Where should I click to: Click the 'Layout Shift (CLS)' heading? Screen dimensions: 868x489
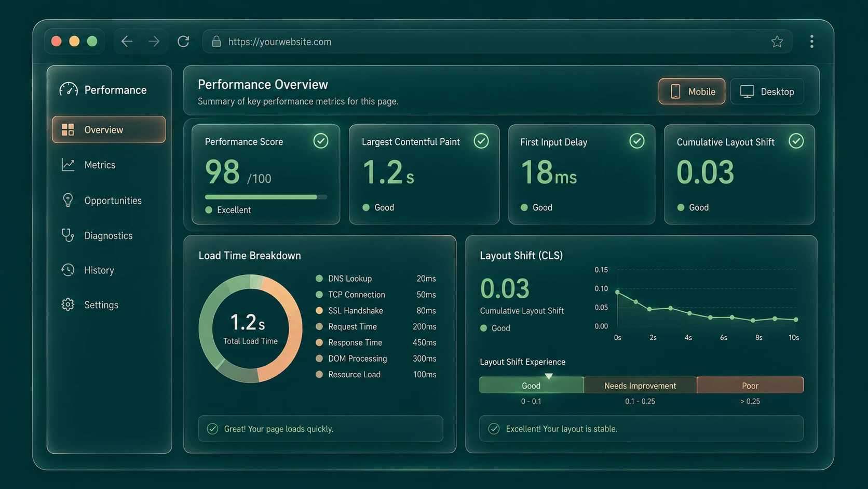pos(521,256)
